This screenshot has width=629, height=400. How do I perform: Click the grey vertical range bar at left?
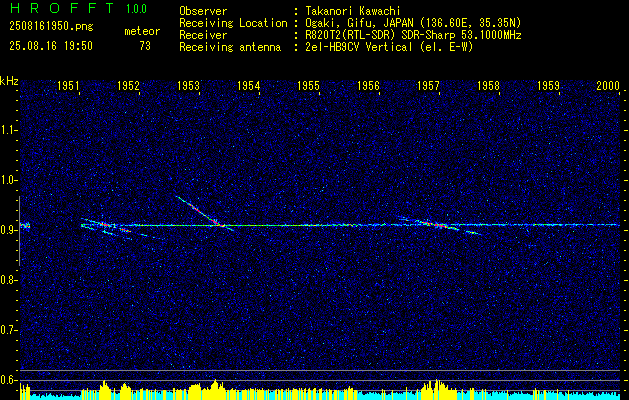[19, 231]
